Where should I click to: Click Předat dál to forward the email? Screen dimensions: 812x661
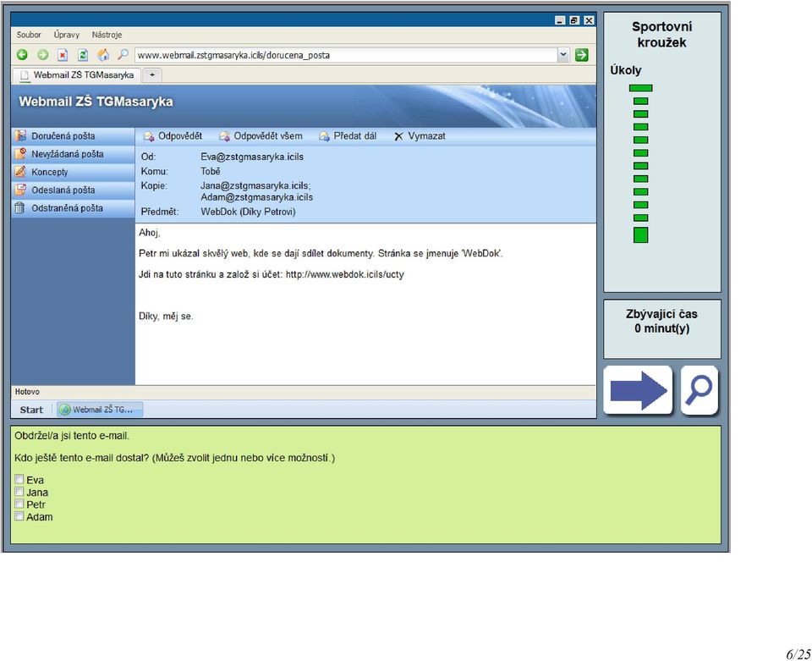[348, 136]
